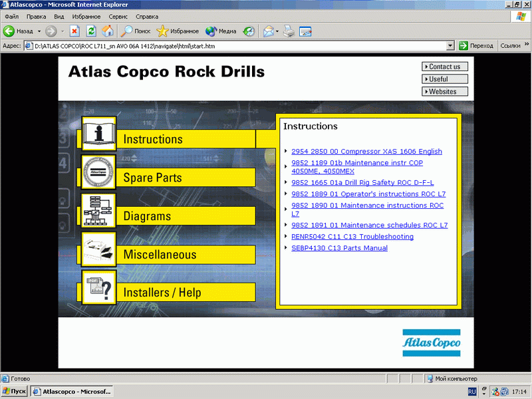Image resolution: width=532 pixels, height=399 pixels.
Task: Refresh the page via toolbar icon
Action: [x=91, y=31]
